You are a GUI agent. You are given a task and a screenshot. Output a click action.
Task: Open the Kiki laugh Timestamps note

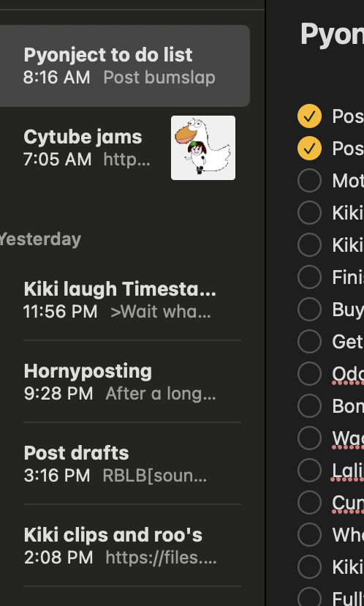(x=124, y=300)
